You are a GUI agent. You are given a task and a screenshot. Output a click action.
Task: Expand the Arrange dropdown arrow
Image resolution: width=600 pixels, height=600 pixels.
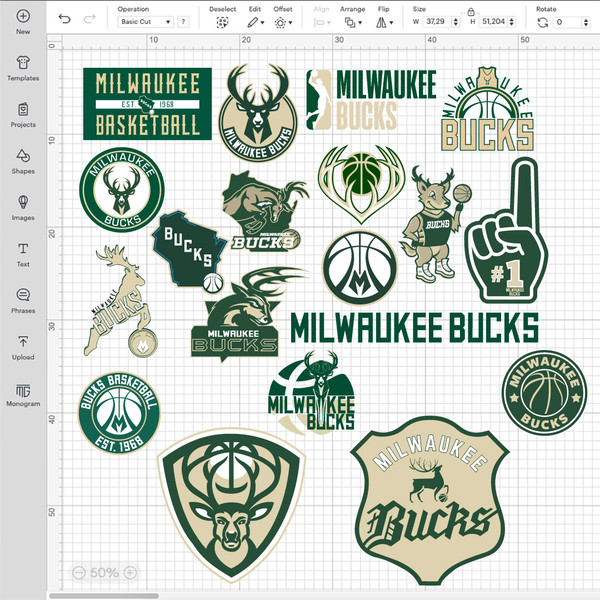click(x=360, y=23)
